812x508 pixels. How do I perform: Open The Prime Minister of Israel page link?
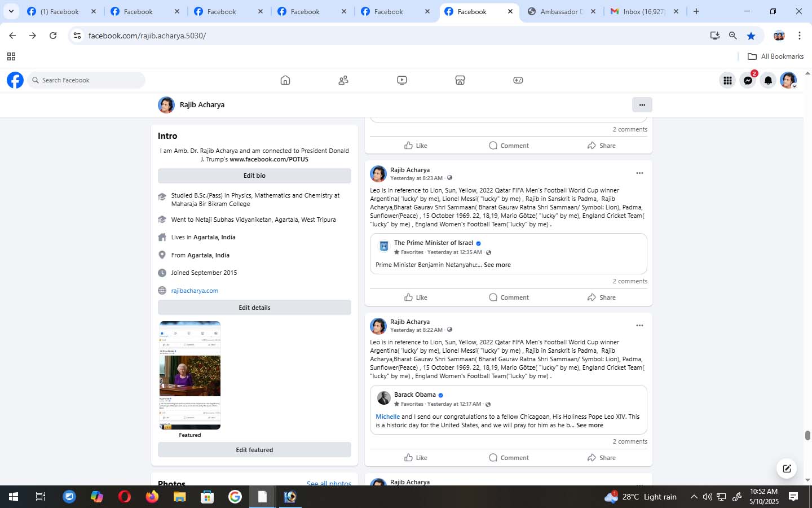coord(434,243)
